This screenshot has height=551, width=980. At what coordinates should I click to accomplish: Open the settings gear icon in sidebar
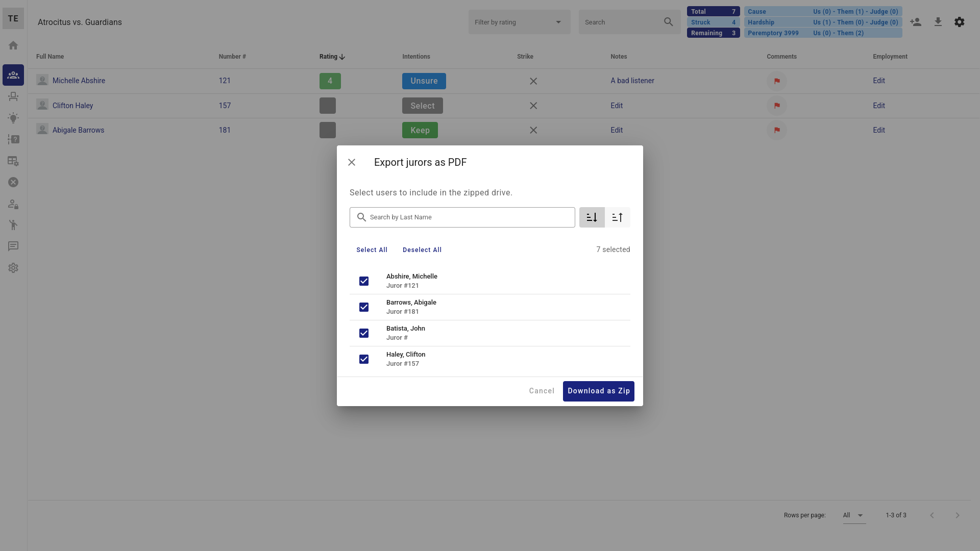click(13, 268)
